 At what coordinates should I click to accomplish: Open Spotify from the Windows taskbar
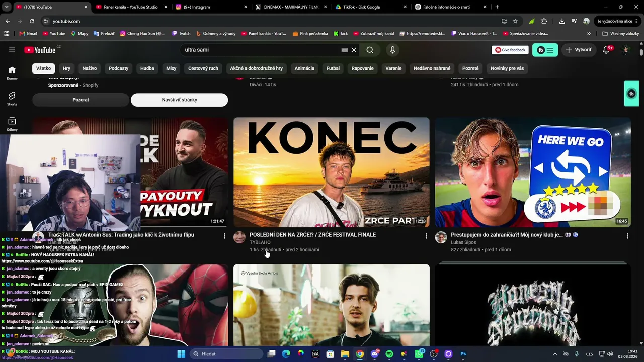click(389, 354)
